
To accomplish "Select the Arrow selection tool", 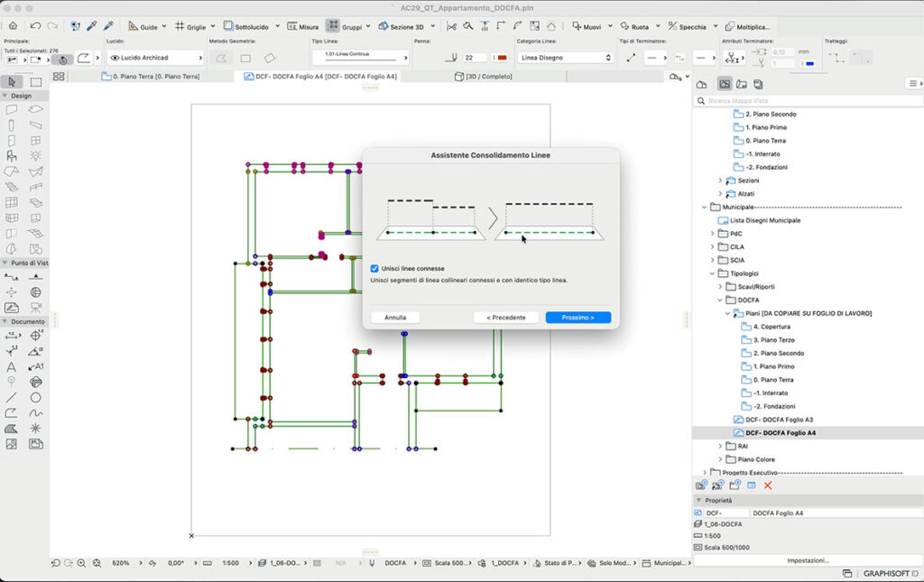I will tap(12, 82).
